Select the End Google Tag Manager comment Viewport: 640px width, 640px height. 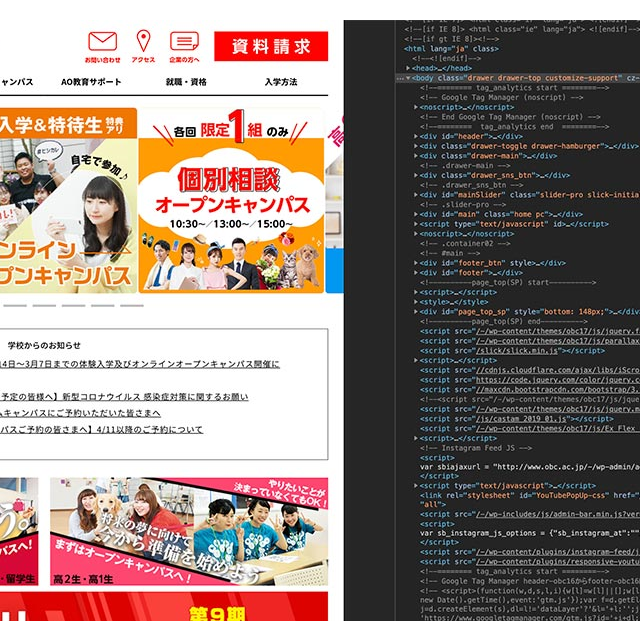510,117
